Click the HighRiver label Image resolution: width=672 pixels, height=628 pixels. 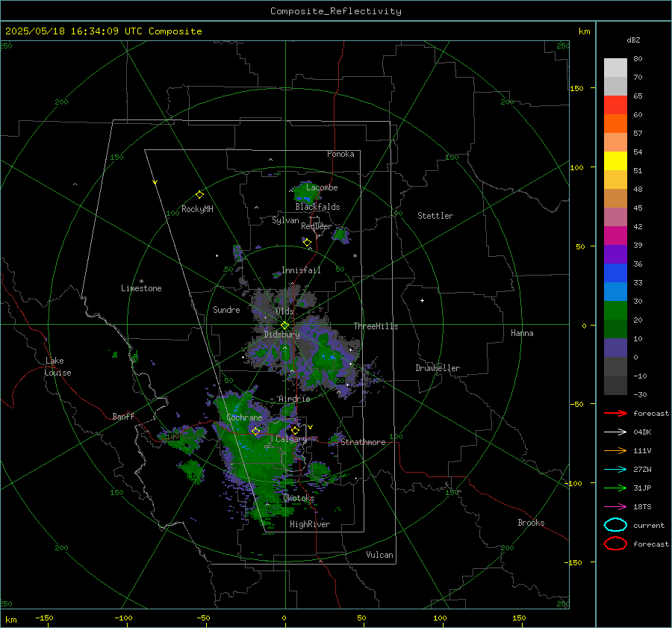point(309,524)
